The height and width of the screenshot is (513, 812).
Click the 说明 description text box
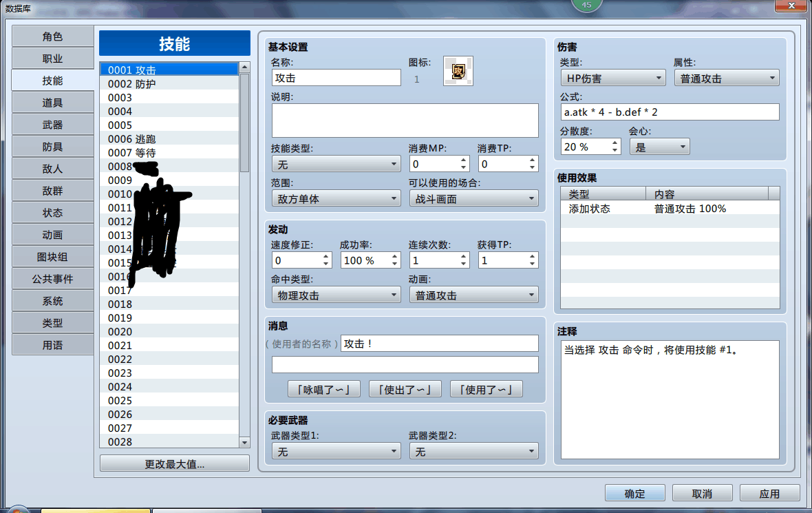[405, 121]
